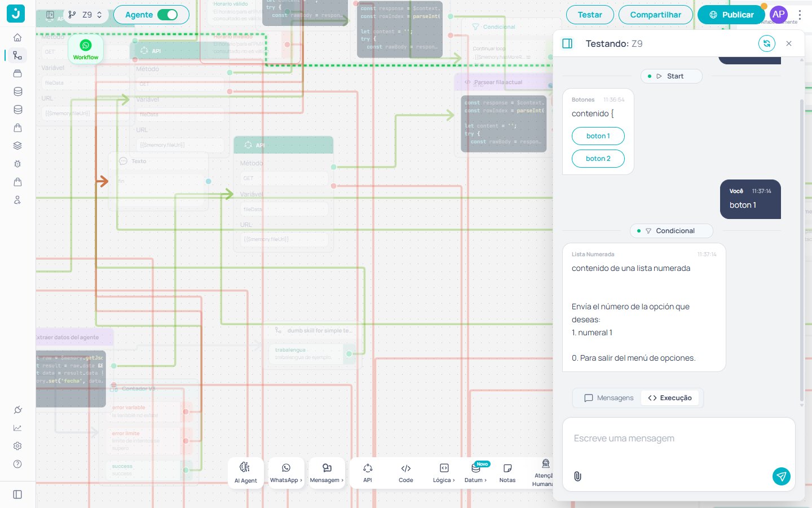
Task: Click the Condicional step marker
Action: point(671,231)
